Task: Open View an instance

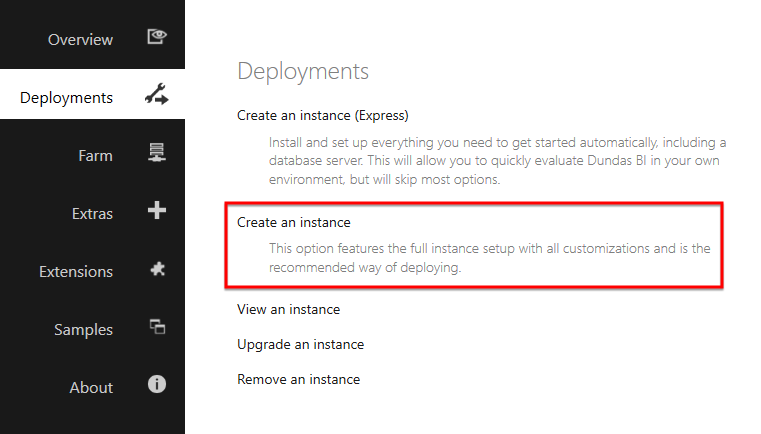Action: (x=288, y=309)
